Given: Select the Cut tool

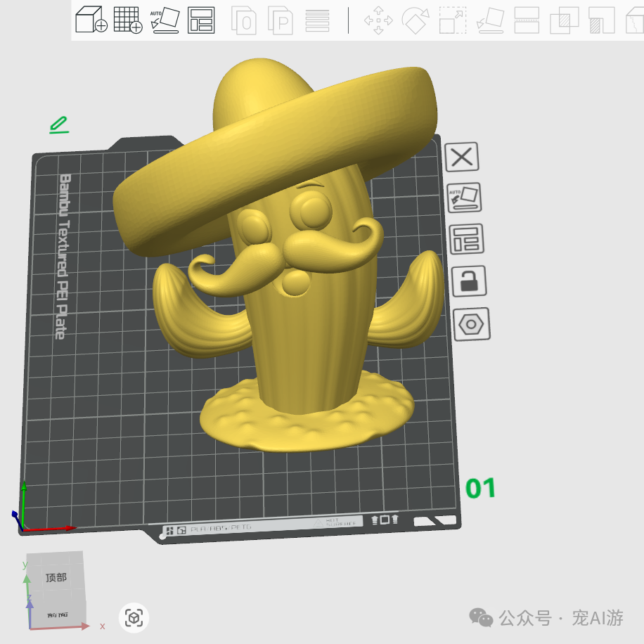Looking at the screenshot, I should 527,20.
